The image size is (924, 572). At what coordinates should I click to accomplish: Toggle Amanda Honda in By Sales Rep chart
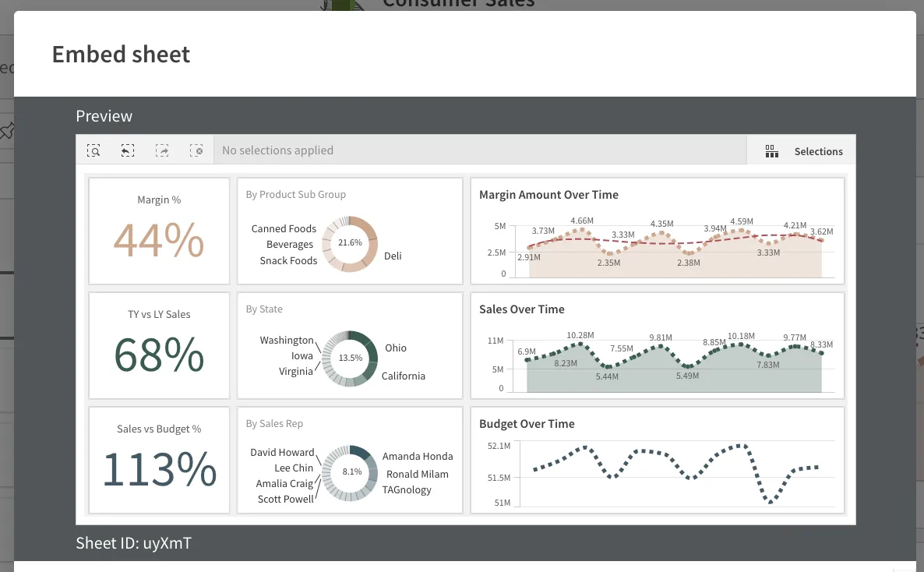(419, 456)
